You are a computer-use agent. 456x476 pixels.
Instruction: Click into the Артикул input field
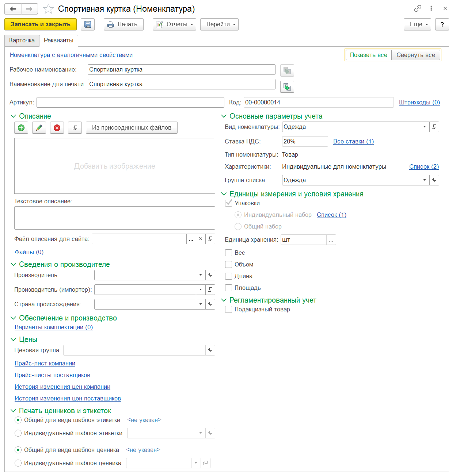[x=130, y=103]
